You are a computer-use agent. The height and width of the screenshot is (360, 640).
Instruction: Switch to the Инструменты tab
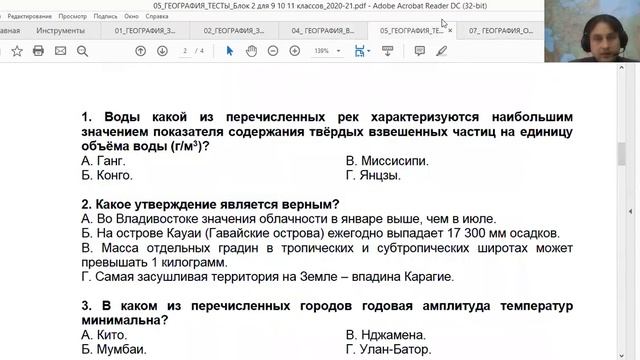[x=60, y=31]
